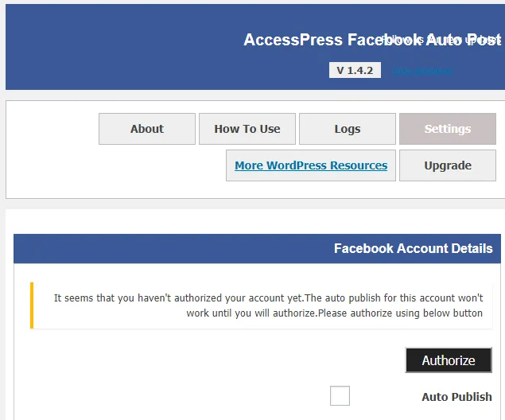
Task: Click the blue header banner background
Action: pos(129,49)
